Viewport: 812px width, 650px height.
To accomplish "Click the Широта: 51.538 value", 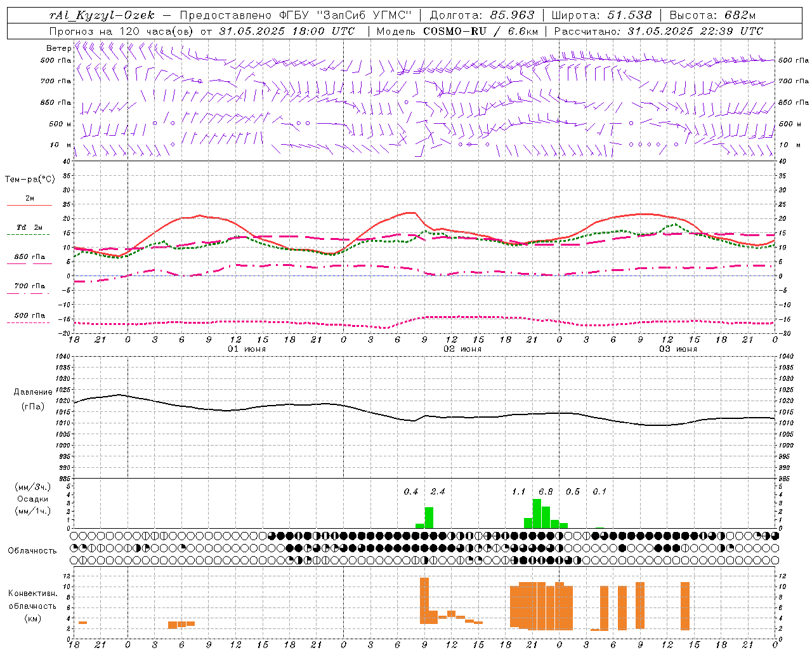I will pyautogui.click(x=601, y=15).
